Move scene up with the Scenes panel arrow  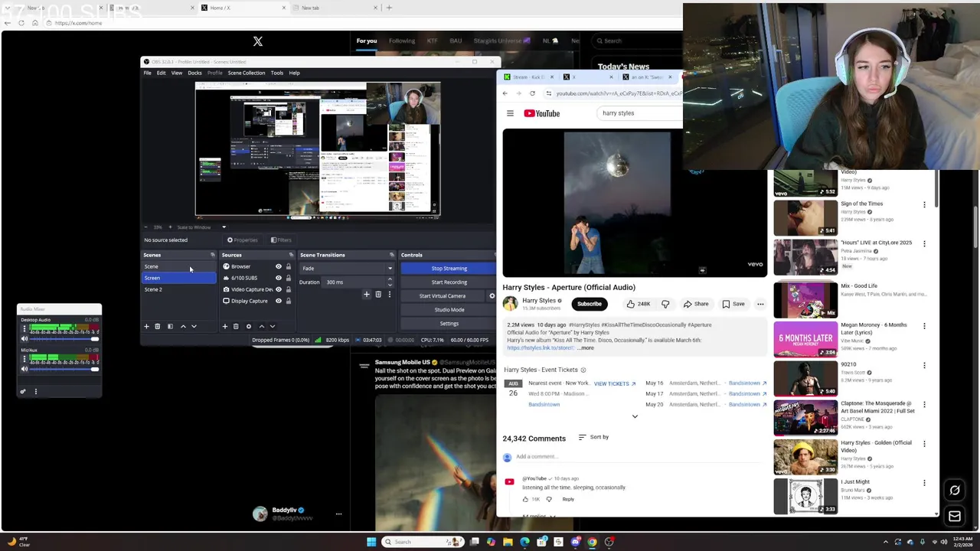[183, 326]
